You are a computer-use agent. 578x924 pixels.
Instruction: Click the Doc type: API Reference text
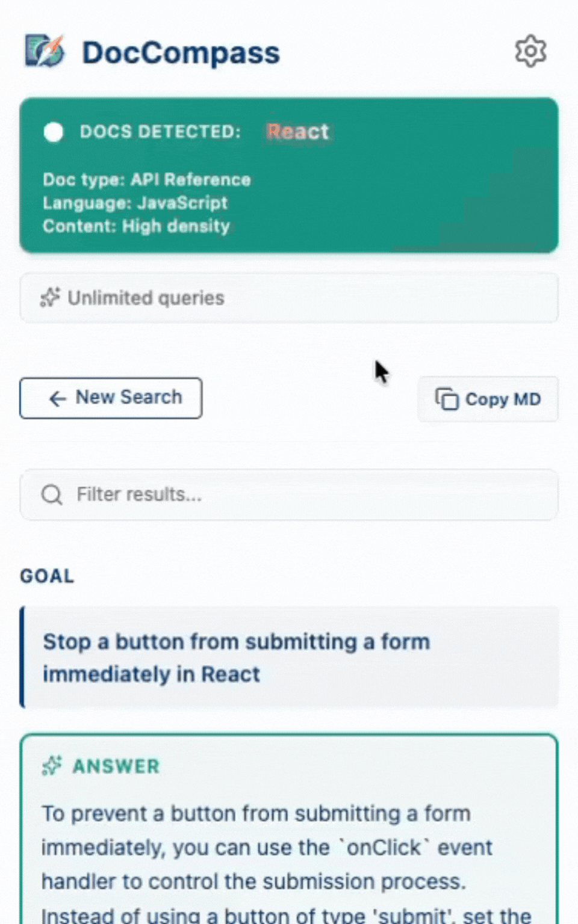(147, 179)
